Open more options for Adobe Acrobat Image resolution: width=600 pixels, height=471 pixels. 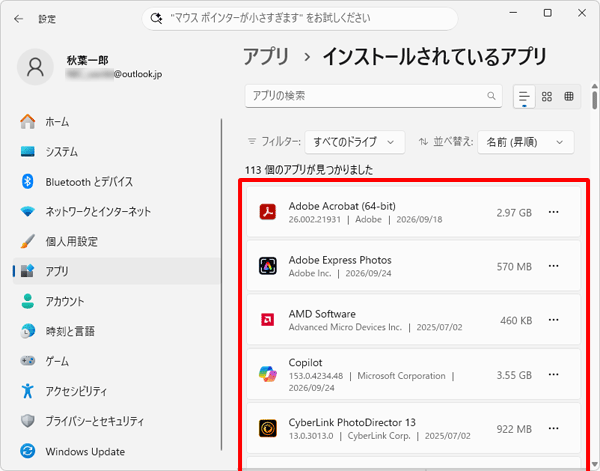click(x=553, y=212)
